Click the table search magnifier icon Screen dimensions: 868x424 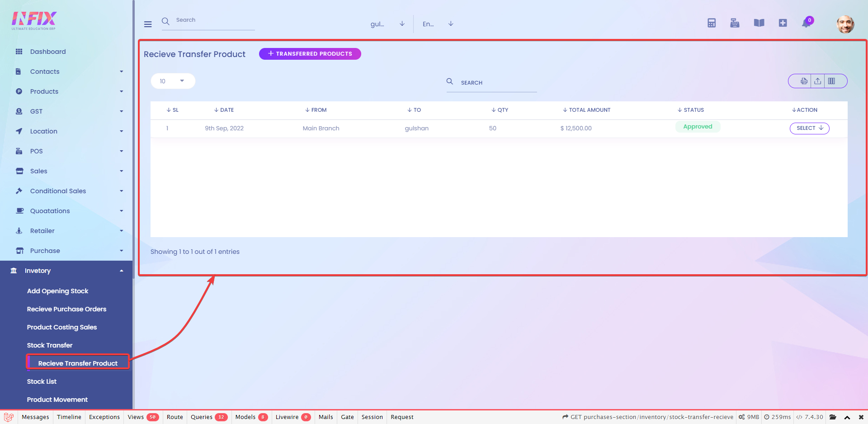(450, 81)
